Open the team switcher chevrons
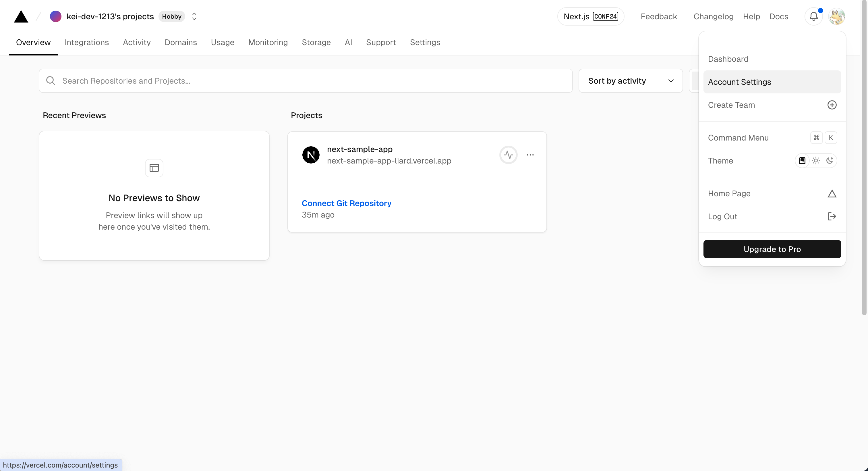This screenshot has height=471, width=868. 194,16
